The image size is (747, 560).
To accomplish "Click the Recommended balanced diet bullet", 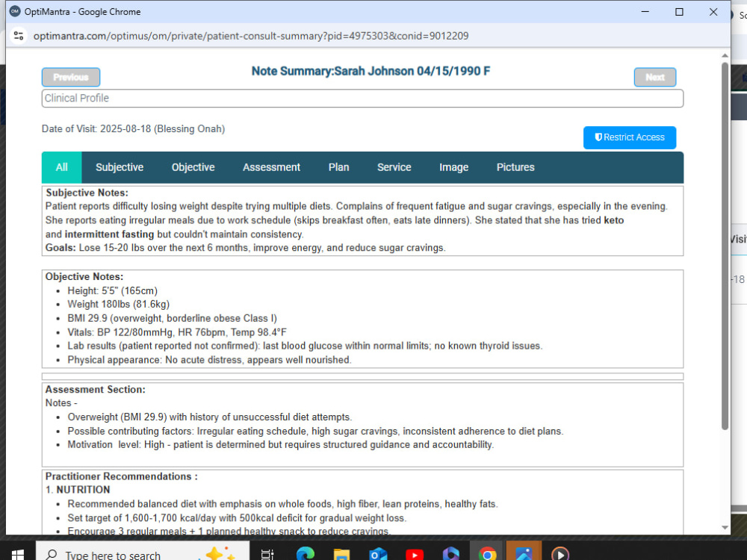I will pos(282,504).
